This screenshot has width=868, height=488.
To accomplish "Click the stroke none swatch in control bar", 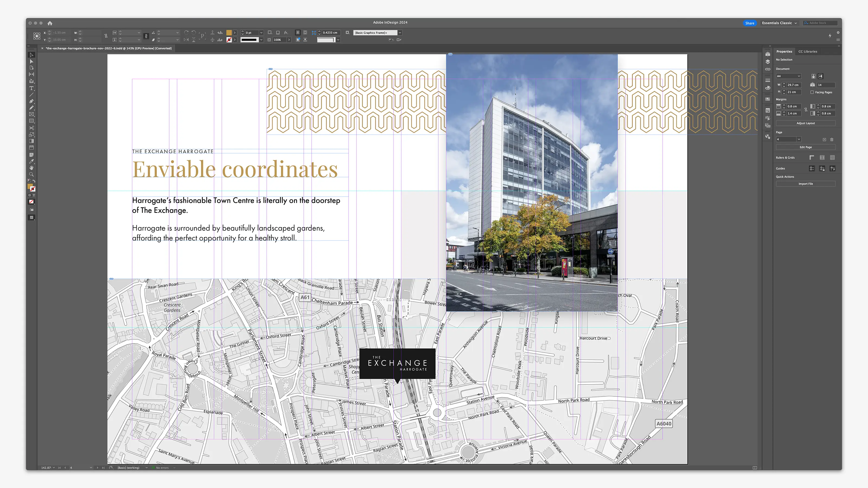I will (x=229, y=40).
